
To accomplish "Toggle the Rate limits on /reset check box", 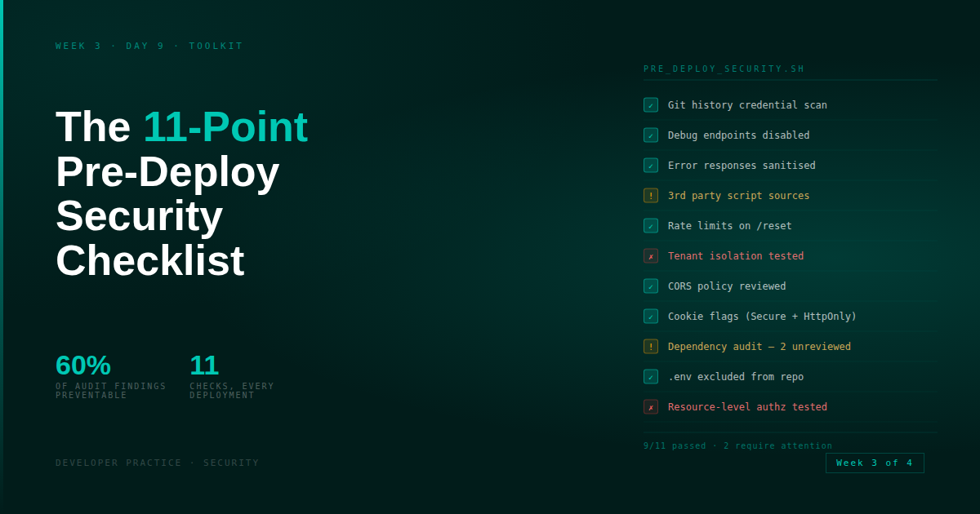I will tap(651, 226).
